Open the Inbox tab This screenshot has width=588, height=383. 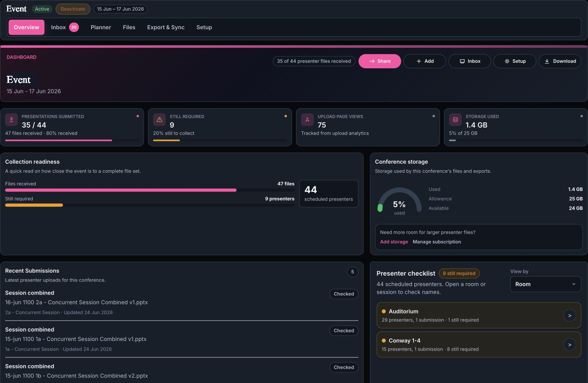click(65, 27)
